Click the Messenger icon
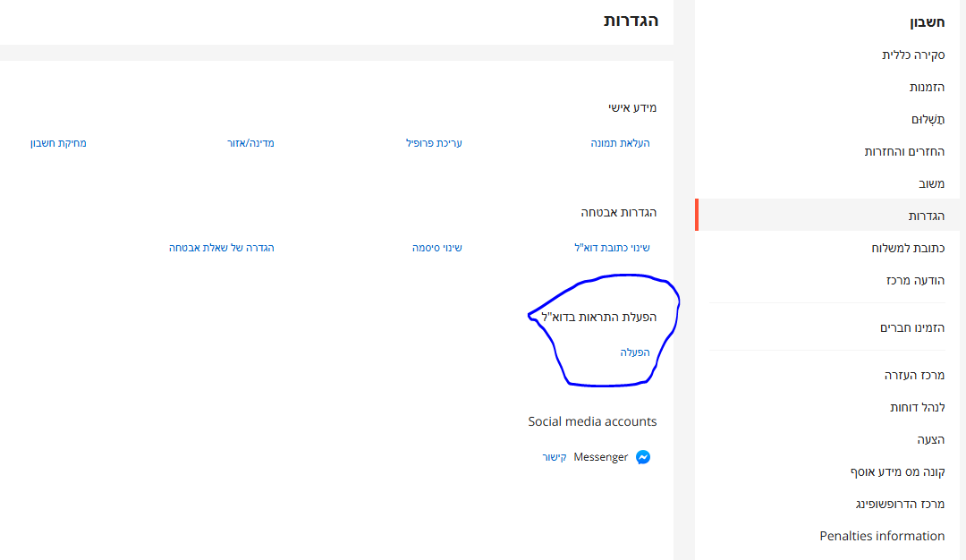Screen dimensions: 966x560 pos(642,457)
